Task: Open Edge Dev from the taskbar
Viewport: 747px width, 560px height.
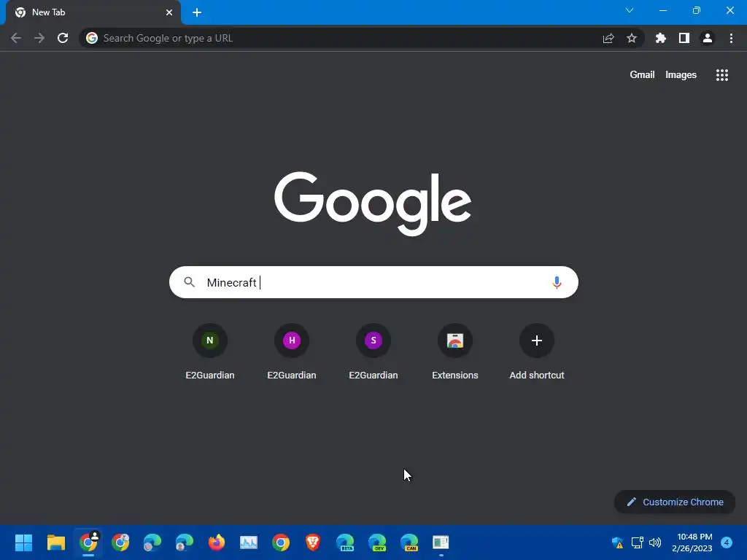Action: point(377,542)
